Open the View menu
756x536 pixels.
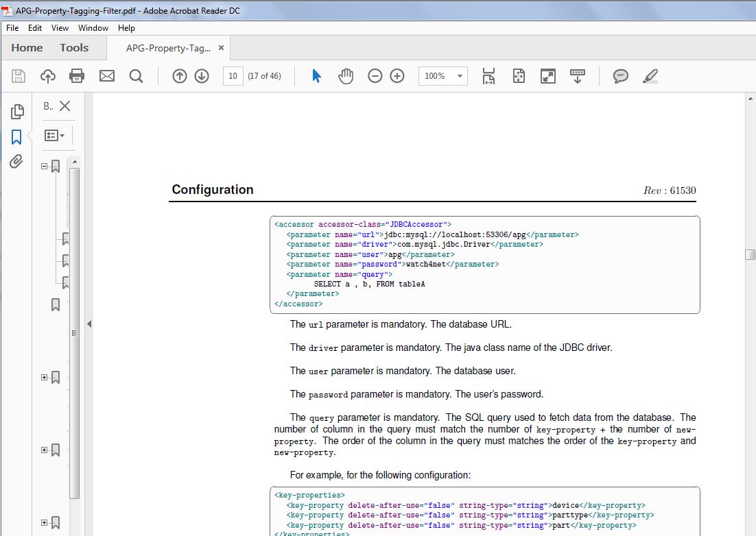[x=60, y=28]
